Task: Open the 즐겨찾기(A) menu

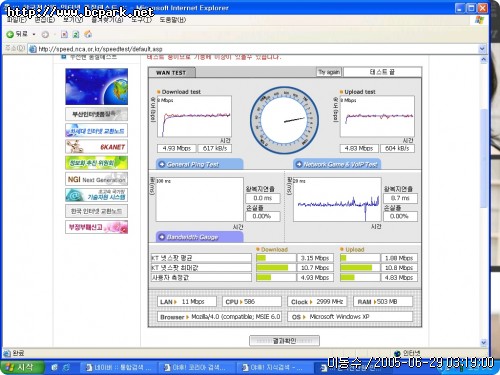Action: (x=107, y=20)
